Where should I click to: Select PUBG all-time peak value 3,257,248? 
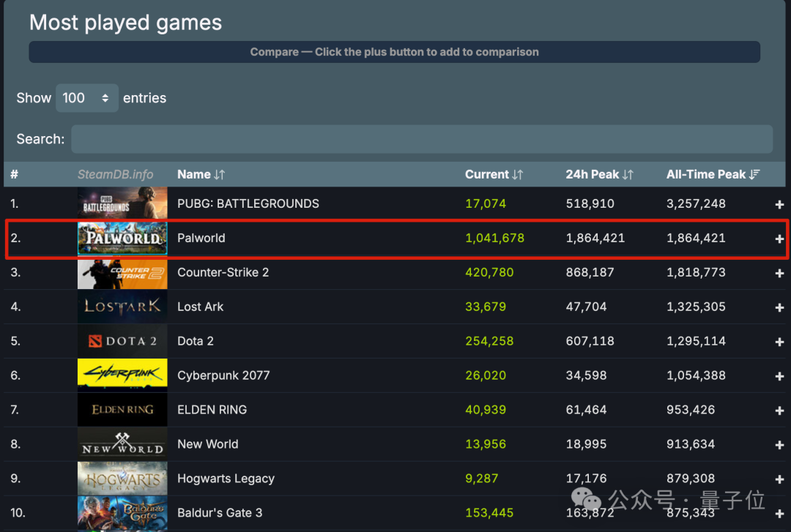[x=696, y=203]
